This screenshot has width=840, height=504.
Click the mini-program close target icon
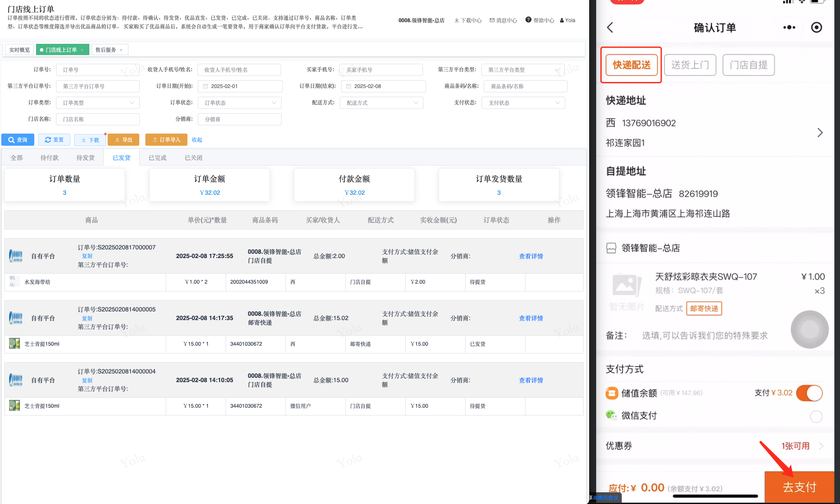click(816, 28)
